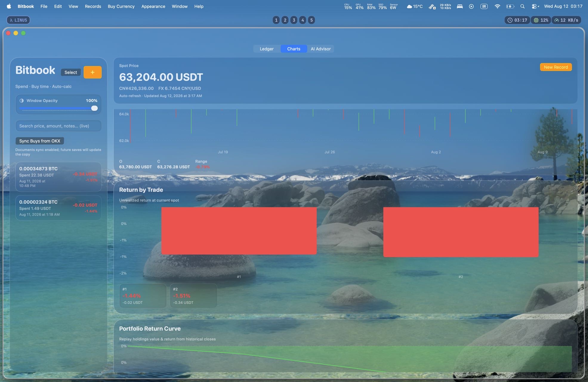Switch to workspace 1
Viewport: 588px width, 382px height.
[x=276, y=20]
